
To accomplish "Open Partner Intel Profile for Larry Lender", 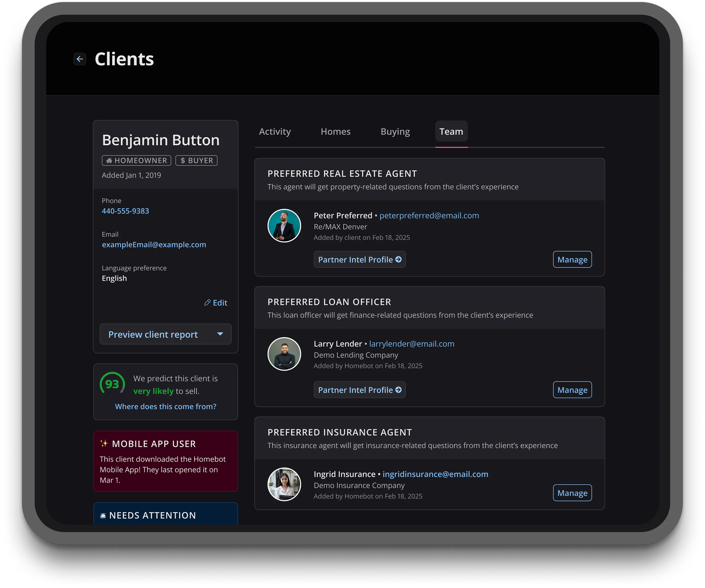I will 360,390.
